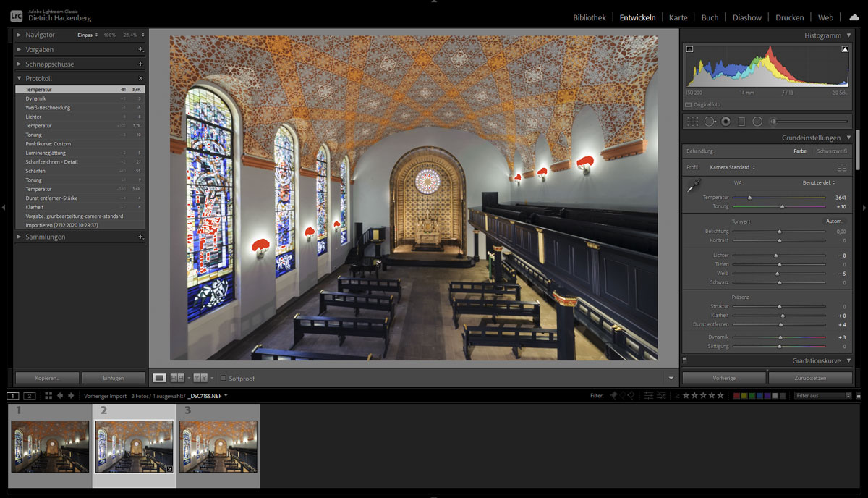Toggle shadow clipping indicator in histogram
This screenshot has height=498, width=868.
[x=689, y=49]
